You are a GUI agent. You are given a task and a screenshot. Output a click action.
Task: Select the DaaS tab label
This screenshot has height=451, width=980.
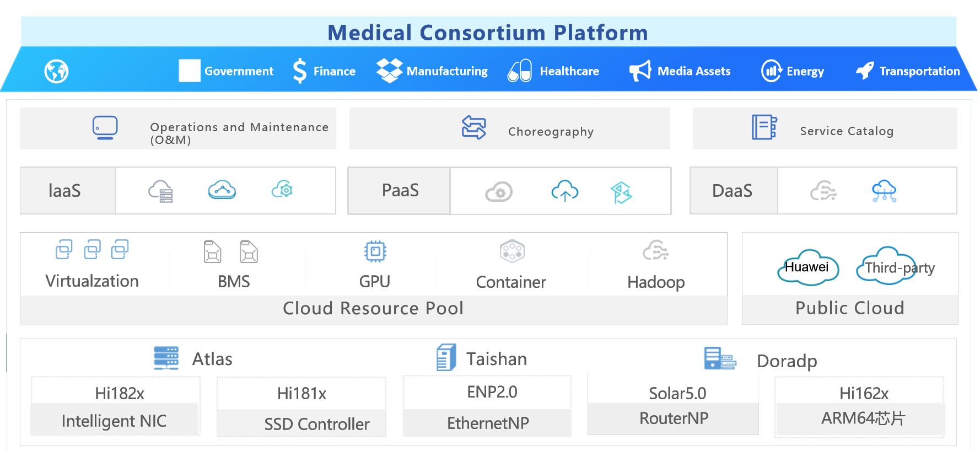[x=734, y=191]
